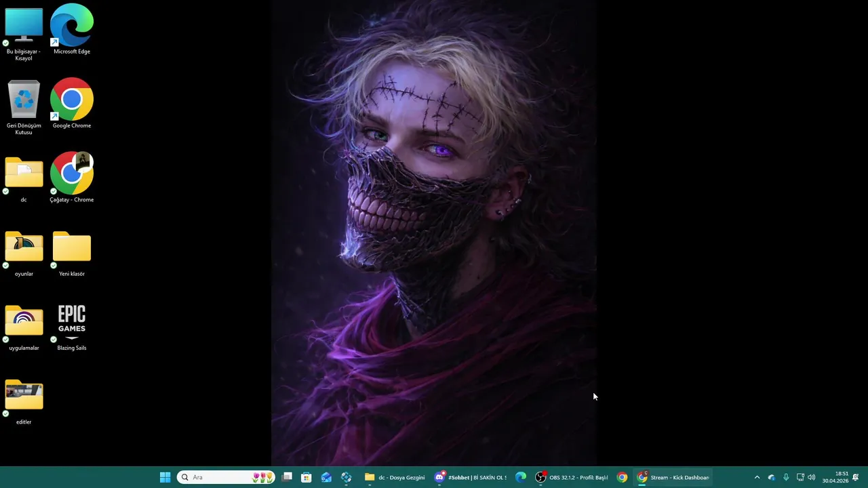
Task: Open the blue diamond app after Outlook in taskbar
Action: 347,477
